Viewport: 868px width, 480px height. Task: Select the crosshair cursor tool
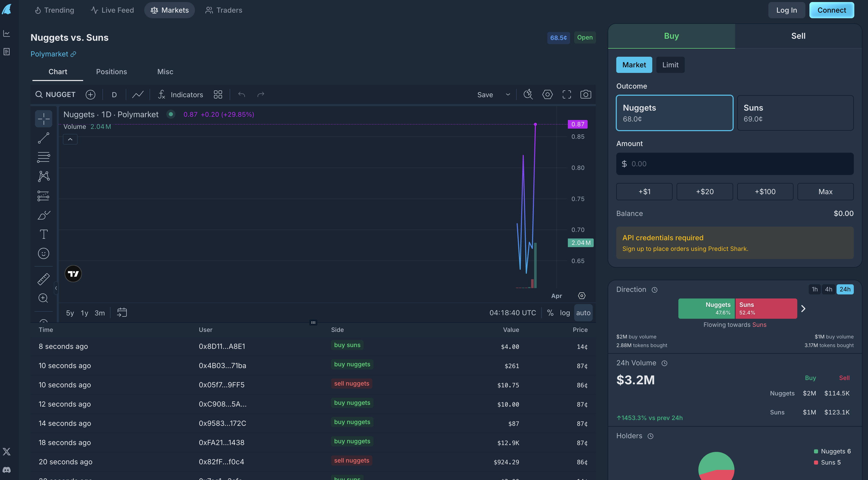(x=43, y=118)
